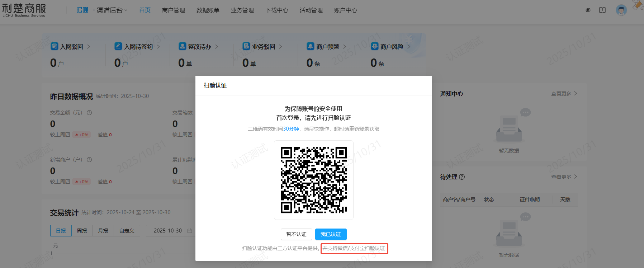Open the 商户管理 menu
This screenshot has height=268, width=644.
[174, 10]
